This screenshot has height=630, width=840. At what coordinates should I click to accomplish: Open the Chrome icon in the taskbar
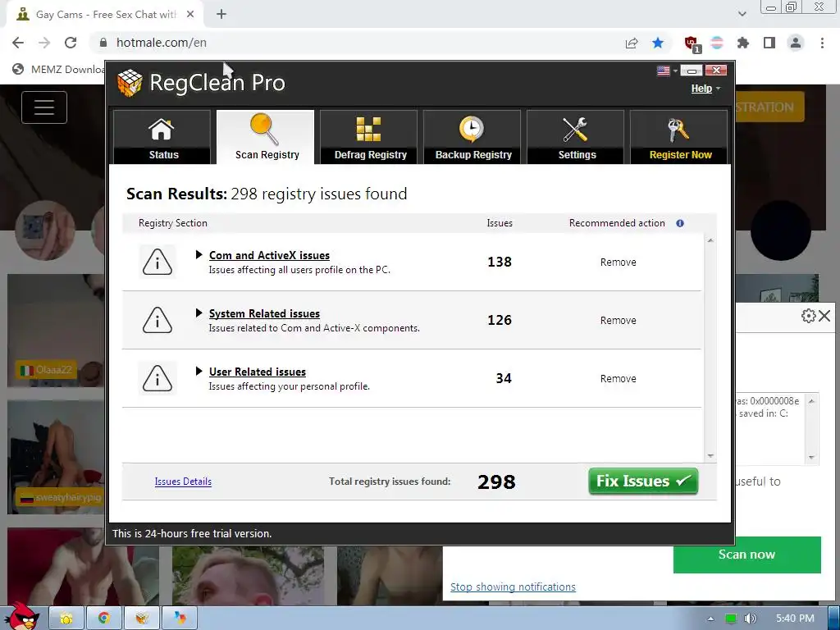(104, 619)
